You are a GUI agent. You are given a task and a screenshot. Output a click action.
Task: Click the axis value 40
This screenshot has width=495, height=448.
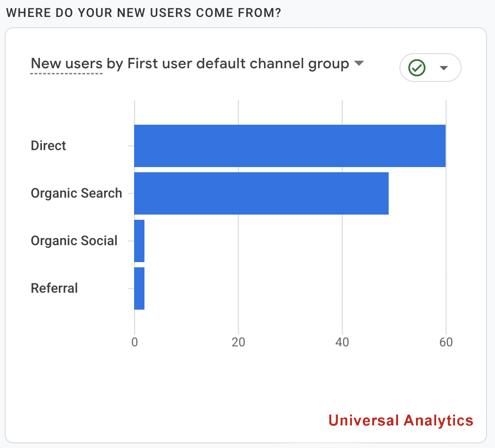point(342,342)
